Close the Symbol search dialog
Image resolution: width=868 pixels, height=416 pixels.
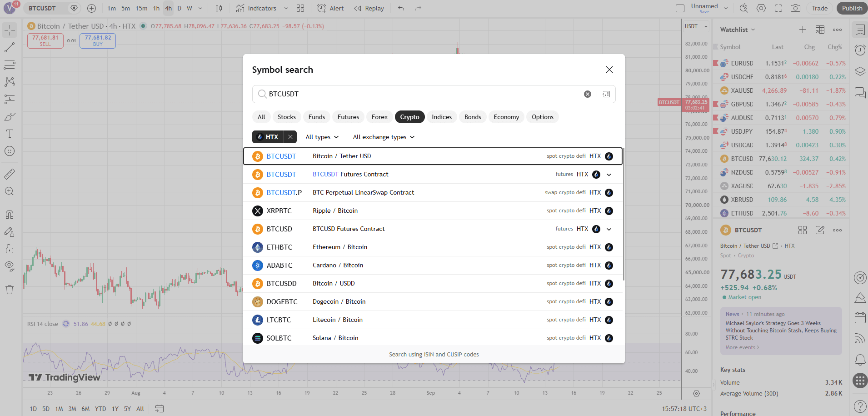tap(609, 70)
